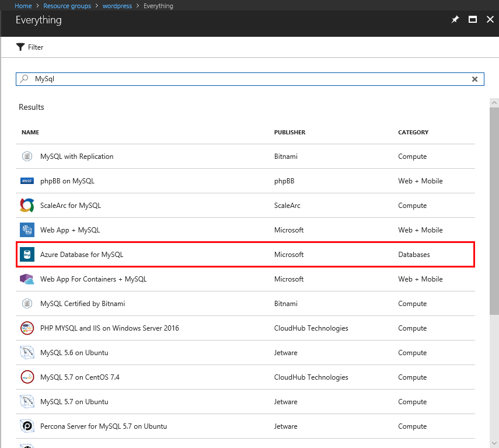Focus the MySql search field
This screenshot has width=499, height=448.
pyautogui.click(x=250, y=79)
